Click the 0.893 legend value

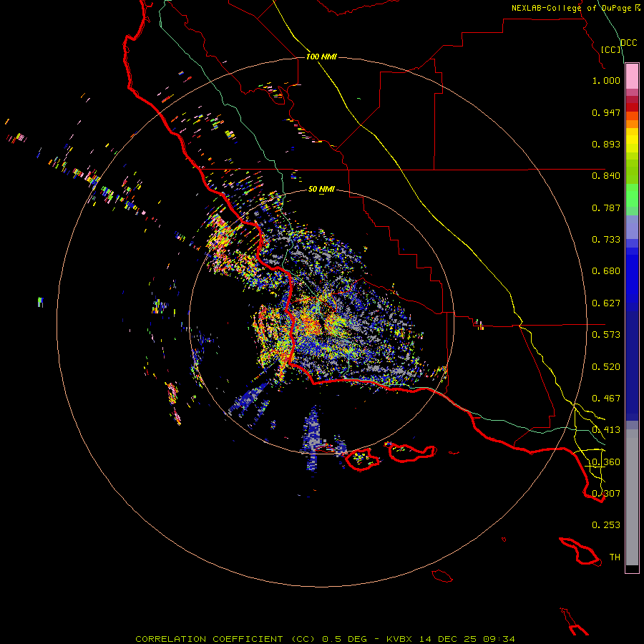click(606, 144)
